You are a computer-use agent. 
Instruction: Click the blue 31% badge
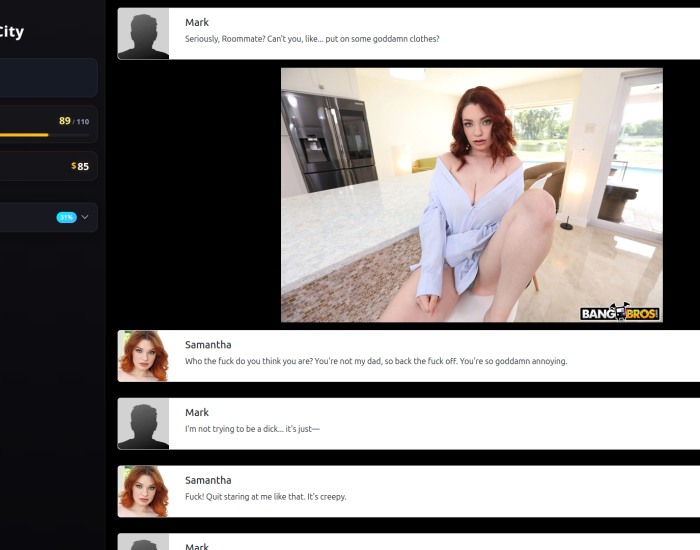point(67,217)
